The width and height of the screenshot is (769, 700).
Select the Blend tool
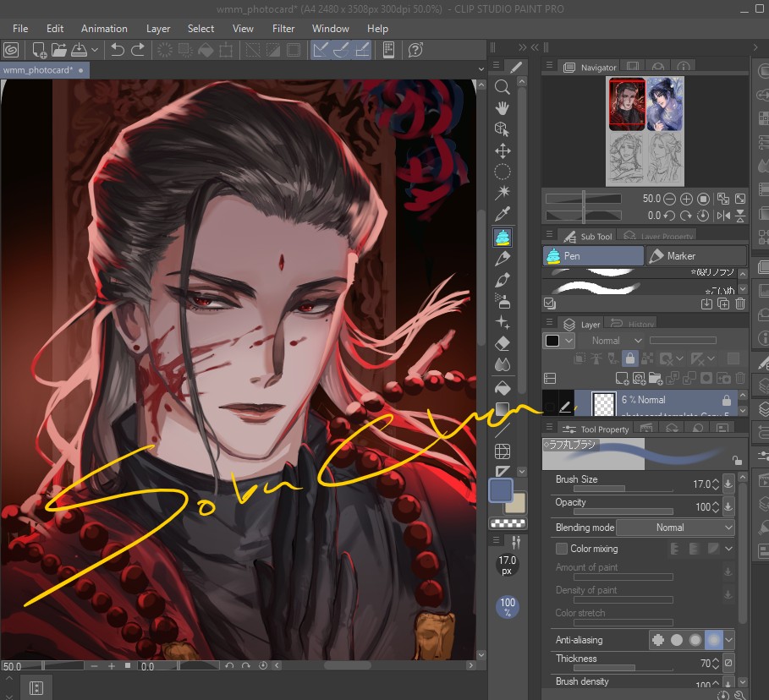pos(503,364)
